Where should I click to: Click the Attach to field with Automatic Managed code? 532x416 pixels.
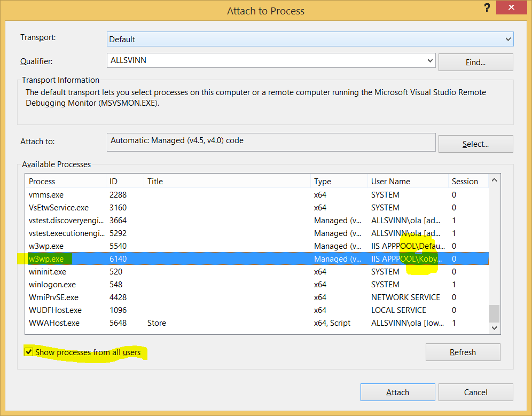click(x=271, y=142)
